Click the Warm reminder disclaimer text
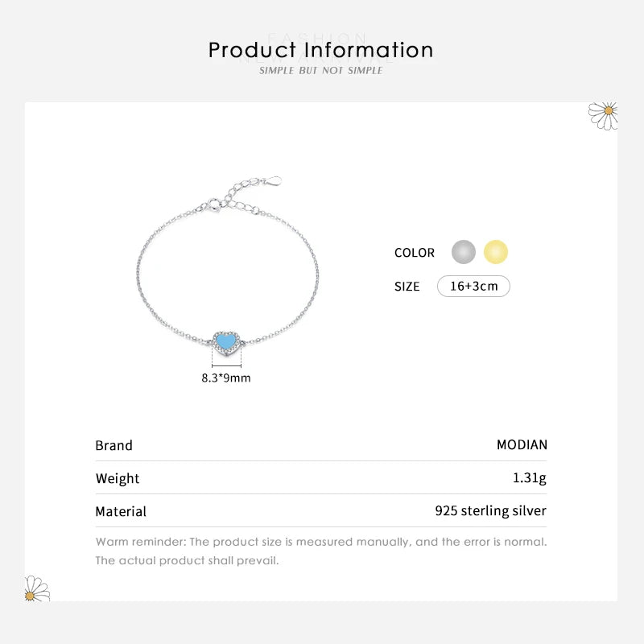Image resolution: width=644 pixels, height=644 pixels. 320,551
